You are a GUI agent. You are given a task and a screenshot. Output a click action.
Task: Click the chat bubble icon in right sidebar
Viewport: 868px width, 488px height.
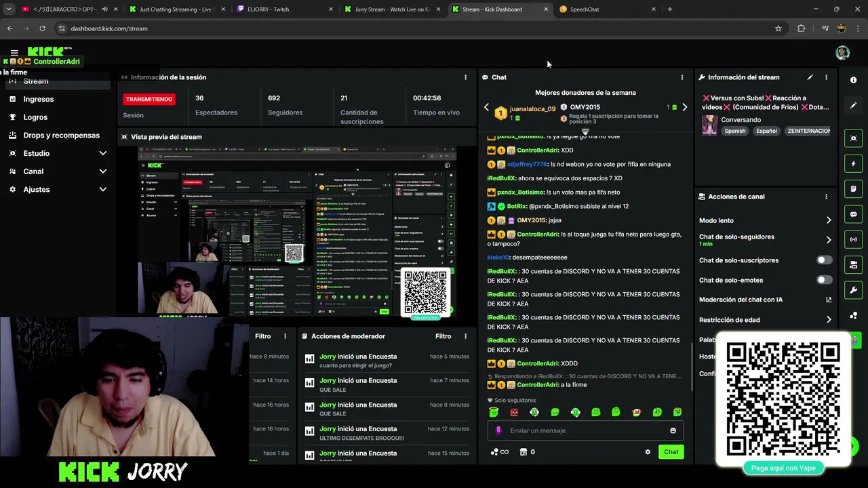click(x=853, y=214)
